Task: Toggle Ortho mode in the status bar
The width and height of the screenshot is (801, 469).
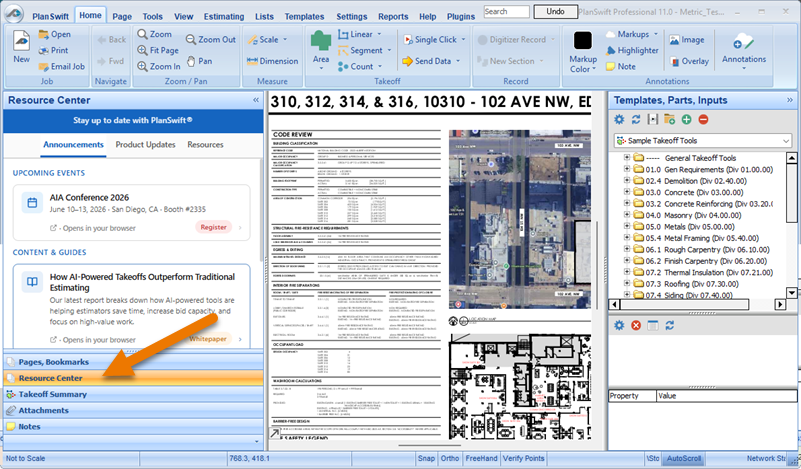Action: [450, 458]
